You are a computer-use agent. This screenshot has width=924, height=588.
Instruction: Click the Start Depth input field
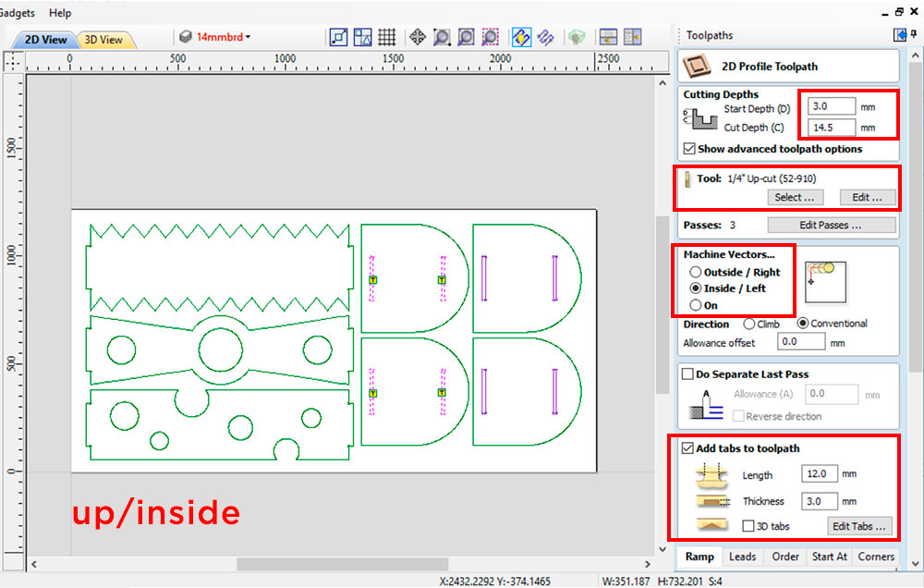coord(832,106)
